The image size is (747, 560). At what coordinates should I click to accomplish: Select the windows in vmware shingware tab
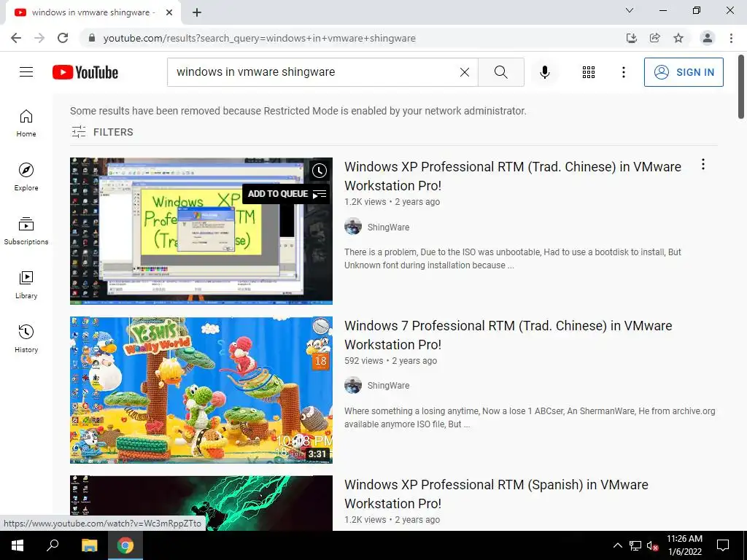[93, 12]
